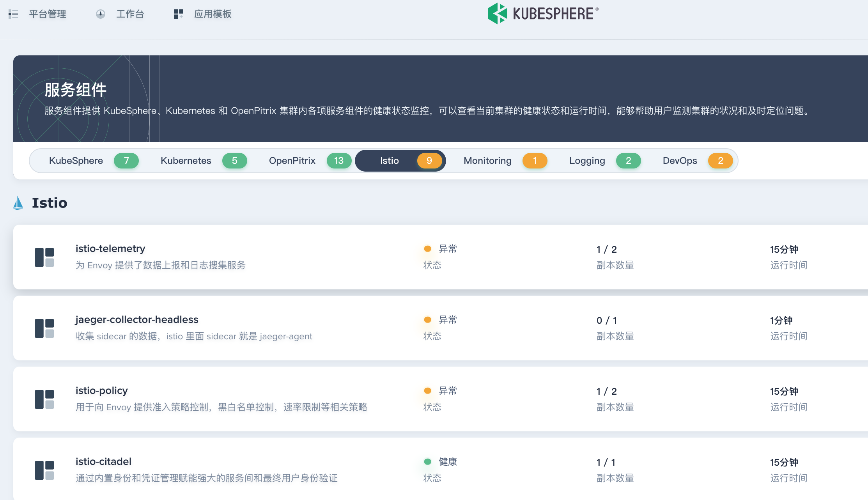The height and width of the screenshot is (500, 868).
Task: Open jaeger-collector-headless component name
Action: coord(137,320)
